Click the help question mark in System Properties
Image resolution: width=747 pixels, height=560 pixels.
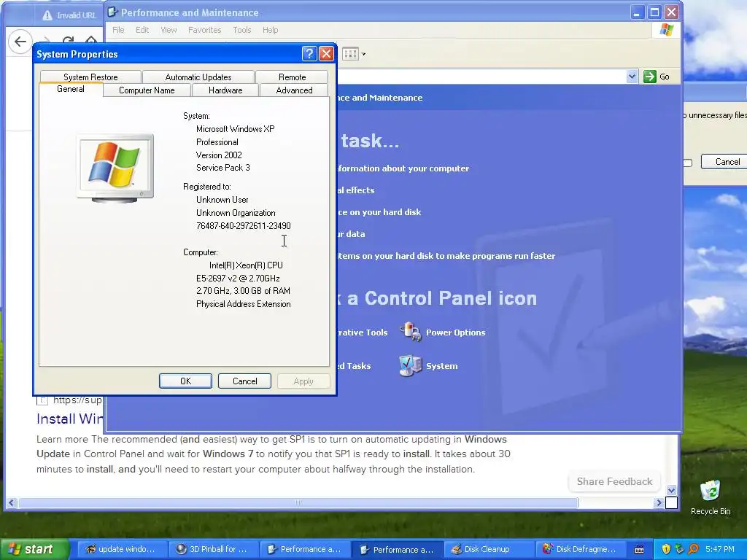[309, 54]
